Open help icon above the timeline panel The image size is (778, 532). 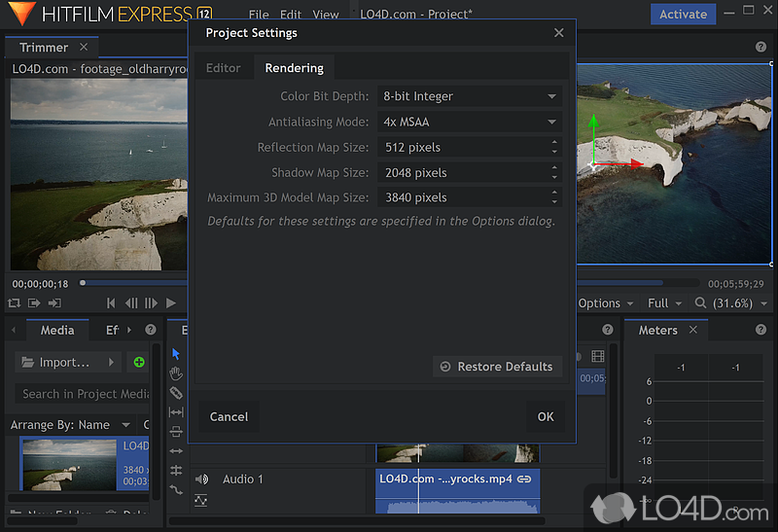click(607, 330)
